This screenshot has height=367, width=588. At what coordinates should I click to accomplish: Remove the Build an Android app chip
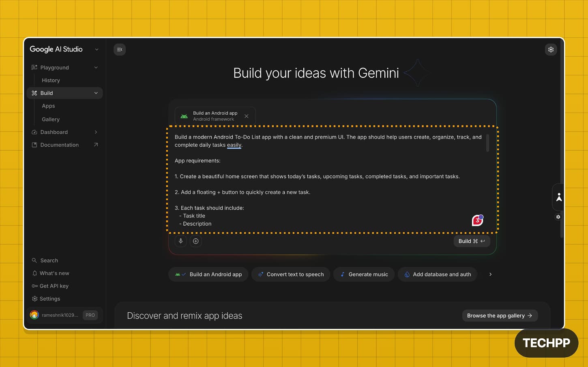[x=247, y=116]
